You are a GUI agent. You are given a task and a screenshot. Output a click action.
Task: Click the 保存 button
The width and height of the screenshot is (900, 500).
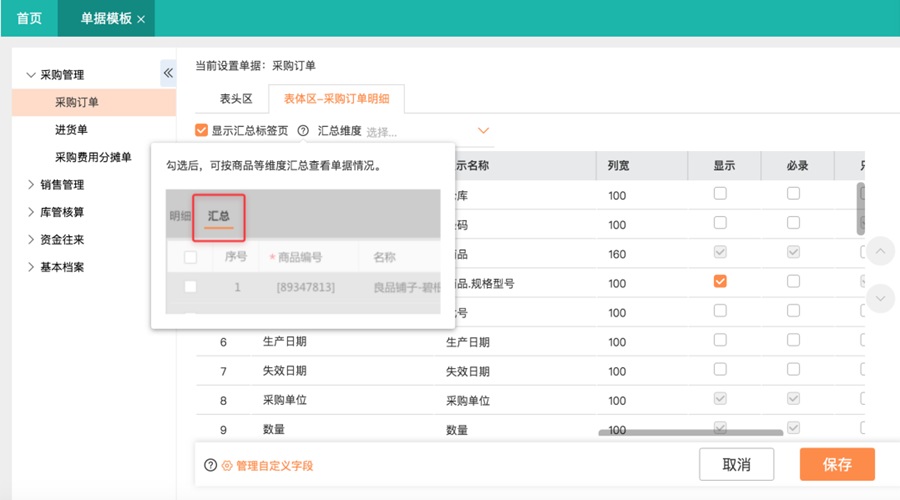click(x=837, y=464)
